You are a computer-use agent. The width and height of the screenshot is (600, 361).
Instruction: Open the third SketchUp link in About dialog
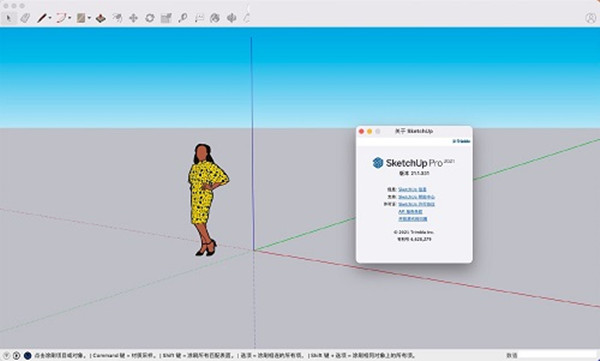coord(416,204)
